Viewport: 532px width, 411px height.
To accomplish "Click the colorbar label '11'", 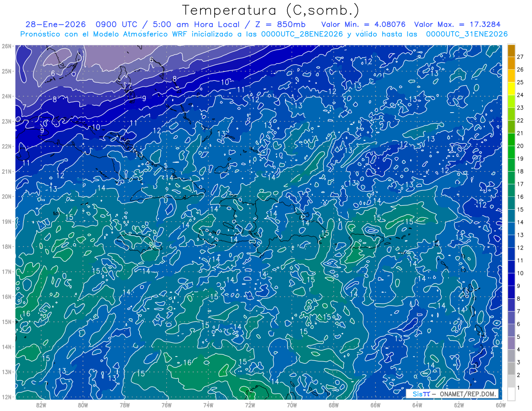I will (520, 260).
